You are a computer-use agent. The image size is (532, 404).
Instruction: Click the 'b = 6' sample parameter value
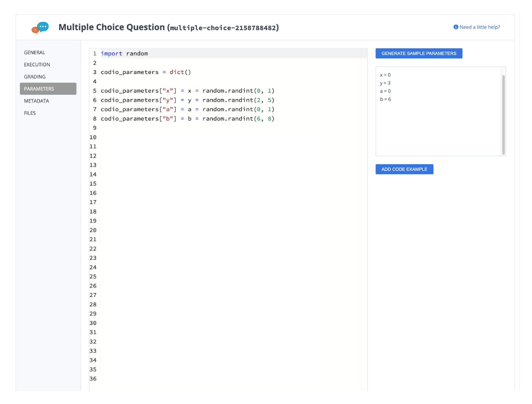385,99
